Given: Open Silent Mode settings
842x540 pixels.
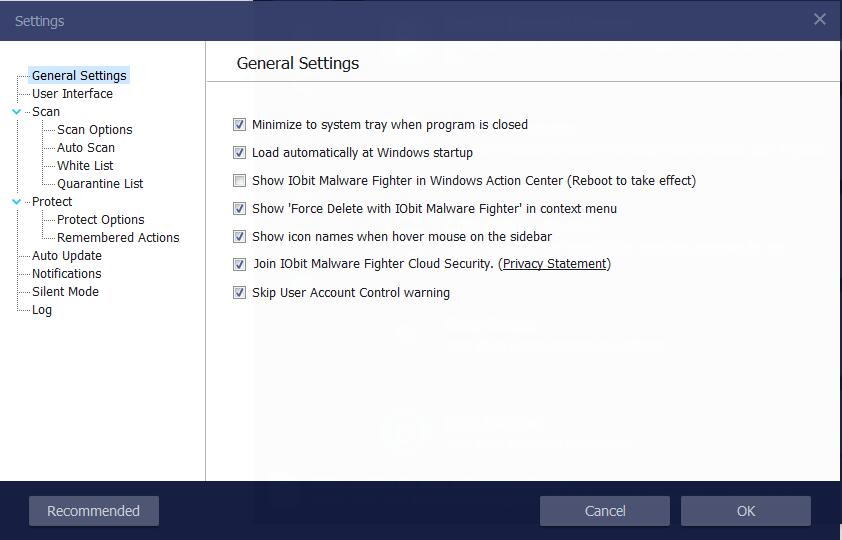Looking at the screenshot, I should pos(65,292).
